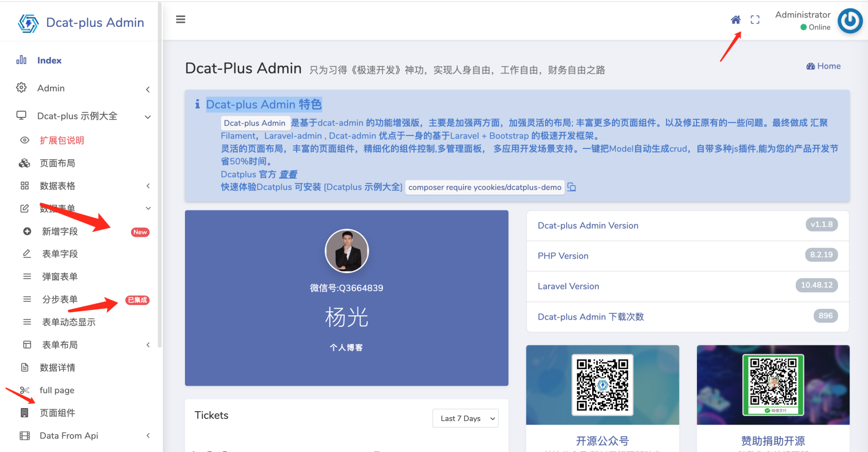Click the plus circle icon beside 新增字段
Viewport: 868px width, 452px height.
pos(27,231)
